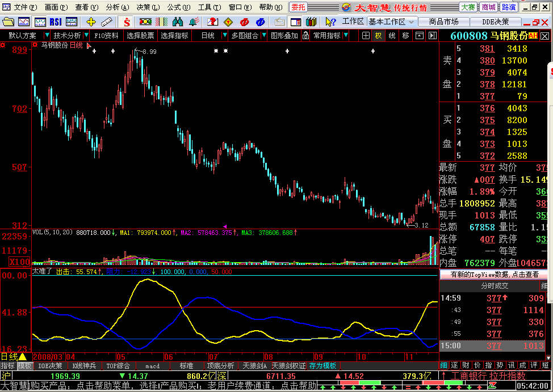This screenshot has width=553, height=392.
Task: Switch to the 顶底分析 template tab
Action: [220, 366]
